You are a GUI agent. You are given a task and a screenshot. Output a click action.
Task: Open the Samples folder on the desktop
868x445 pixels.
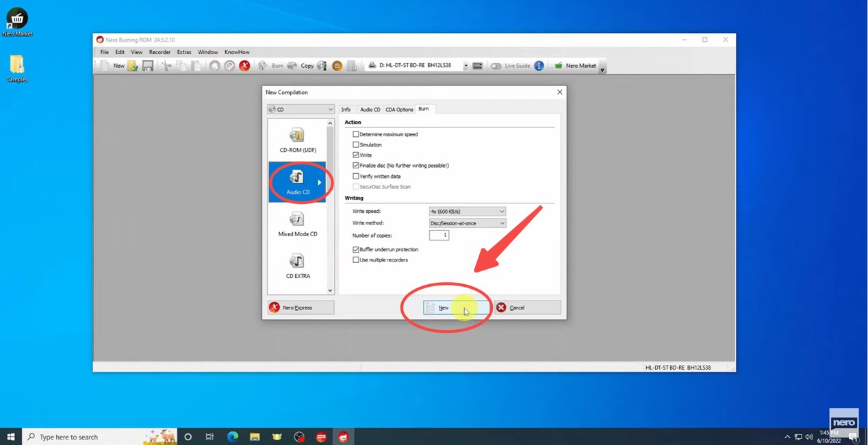(17, 68)
